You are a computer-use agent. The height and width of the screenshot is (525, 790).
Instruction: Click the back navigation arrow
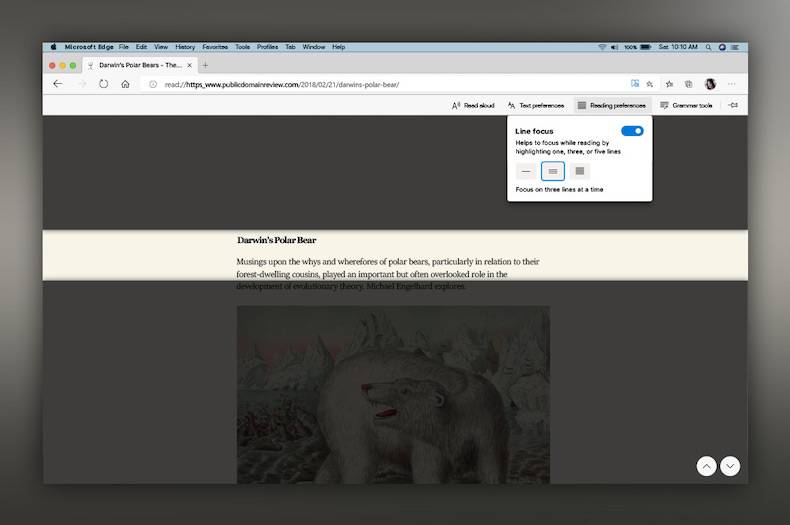coord(58,84)
